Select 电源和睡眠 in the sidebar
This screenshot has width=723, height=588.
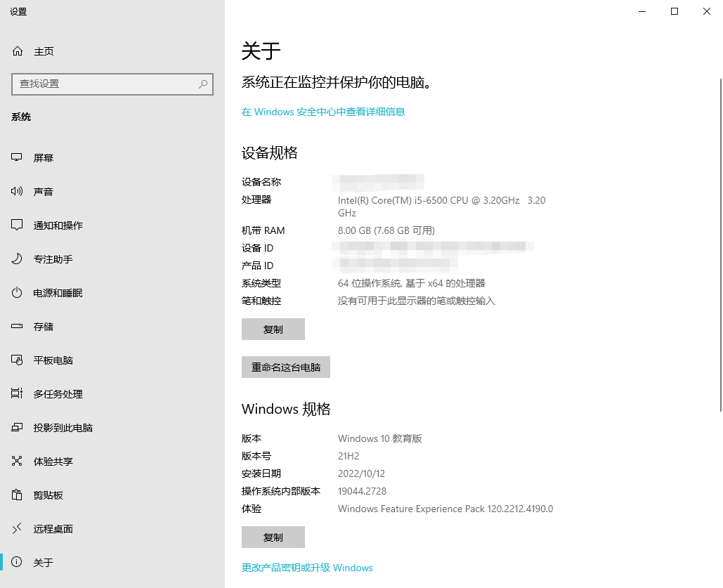point(112,292)
